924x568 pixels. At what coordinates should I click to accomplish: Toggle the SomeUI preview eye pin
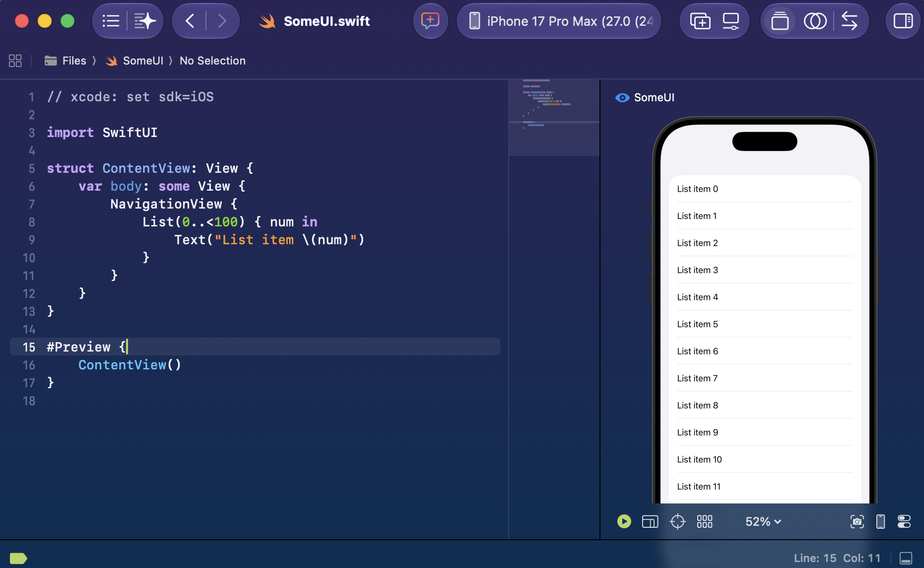coord(622,97)
